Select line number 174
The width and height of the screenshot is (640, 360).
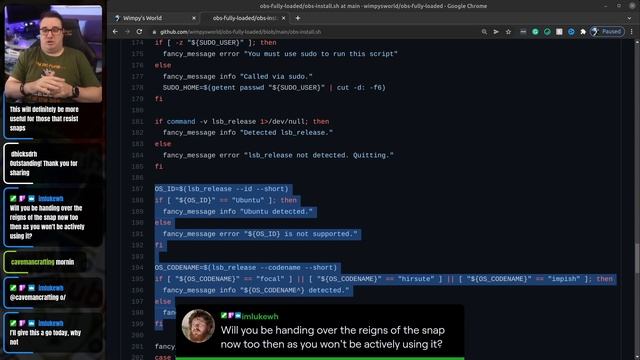138,42
